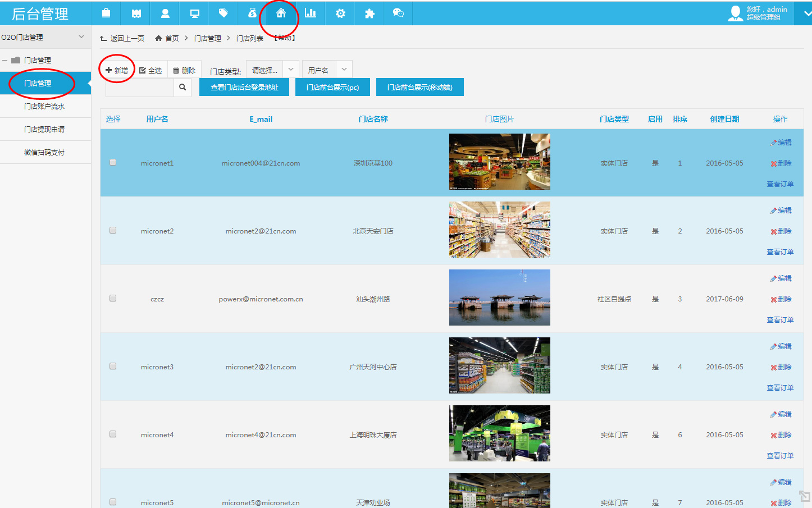812x508 pixels.
Task: Open the 用户名 search field dropdown
Action: point(327,70)
